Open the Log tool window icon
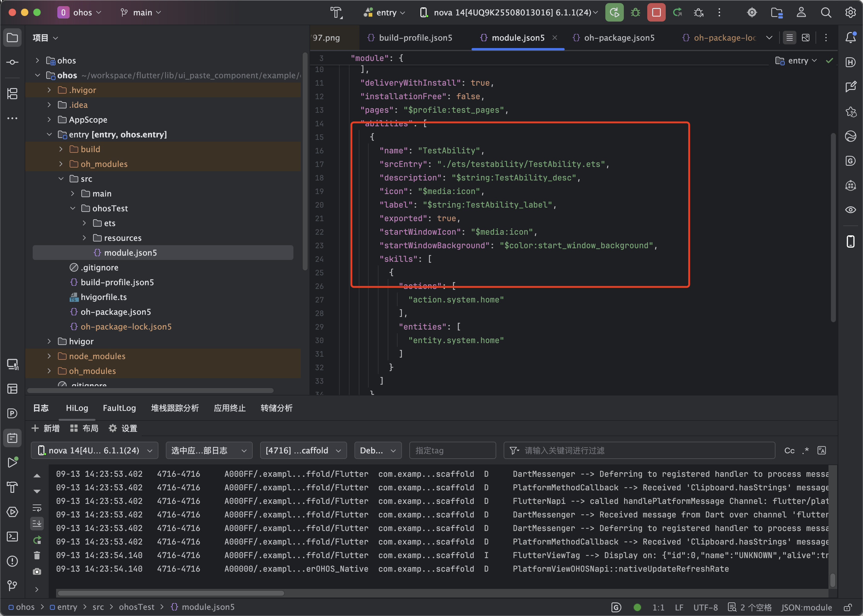863x616 pixels. (x=13, y=438)
